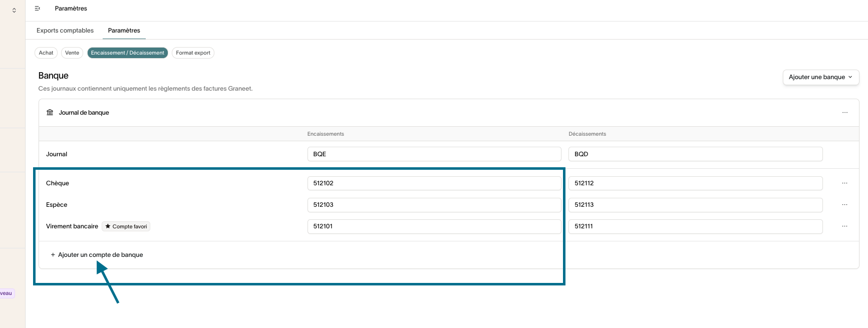Select the Format export pill
Image resolution: width=868 pixels, height=328 pixels.
click(x=193, y=53)
